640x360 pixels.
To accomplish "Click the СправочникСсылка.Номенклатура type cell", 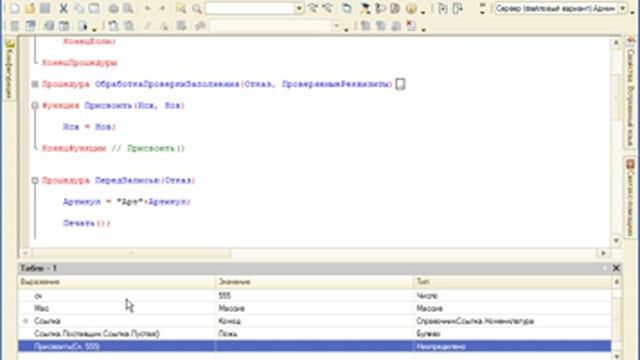I will click(512, 321).
